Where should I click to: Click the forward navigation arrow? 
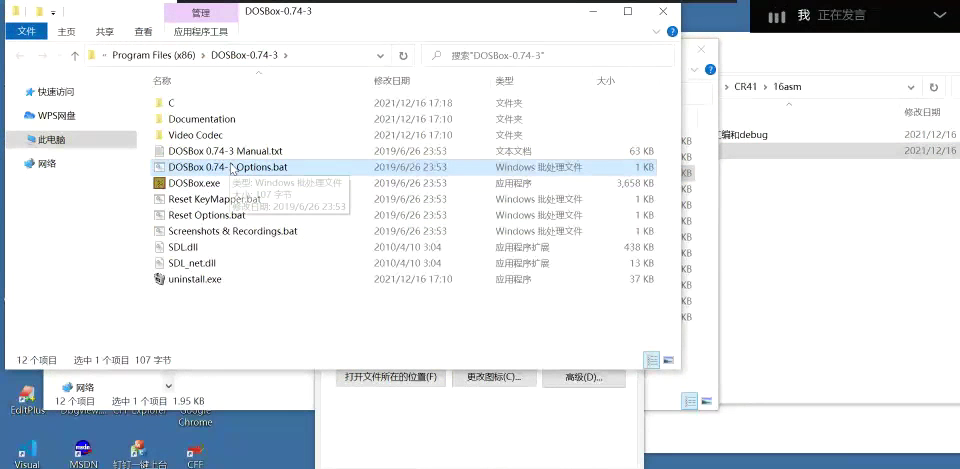(x=42, y=56)
